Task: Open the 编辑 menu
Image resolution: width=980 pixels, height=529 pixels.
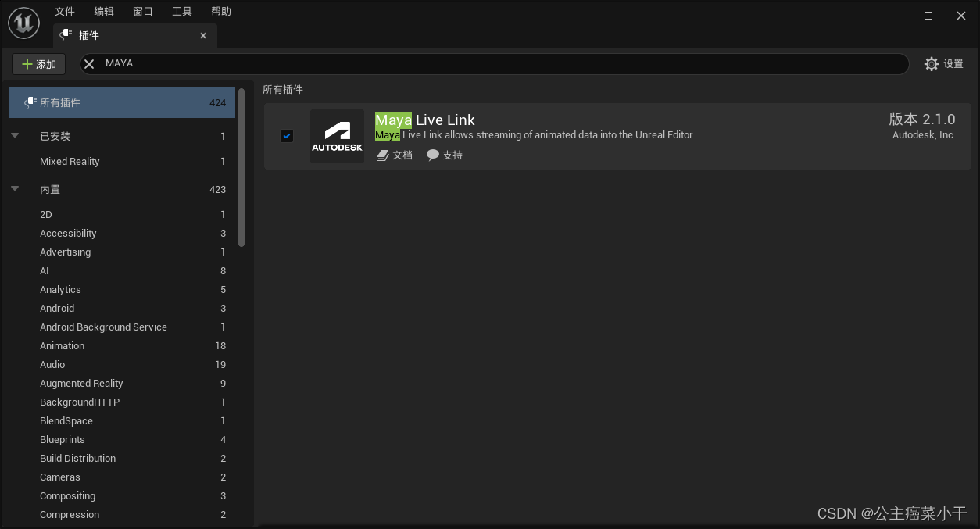Action: [104, 11]
